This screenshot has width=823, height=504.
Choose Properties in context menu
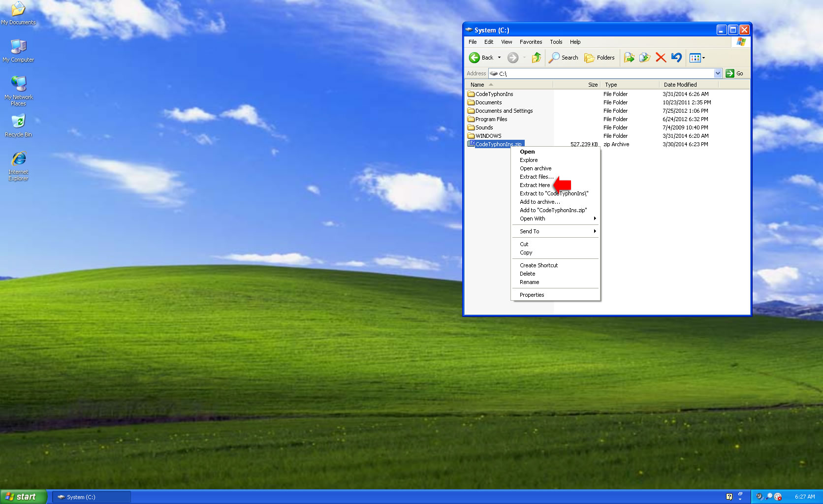[x=556, y=295]
